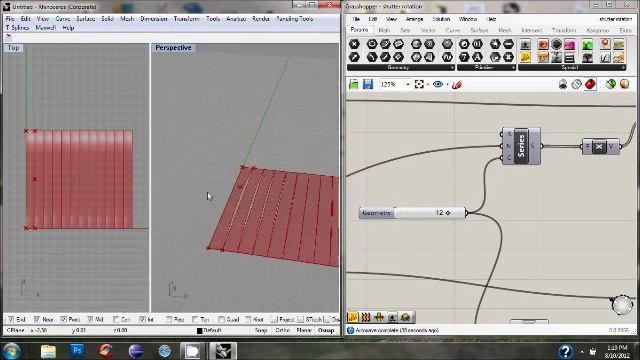Enable the Cen osnap checkbox
Image resolution: width=640 pixels, height=360 pixels.
point(116,319)
